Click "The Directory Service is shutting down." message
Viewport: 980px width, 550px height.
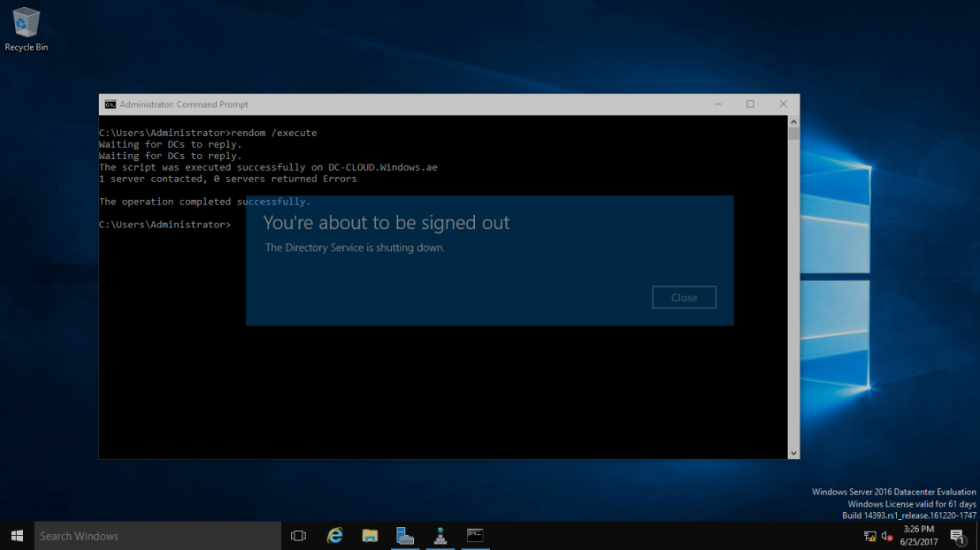(355, 248)
